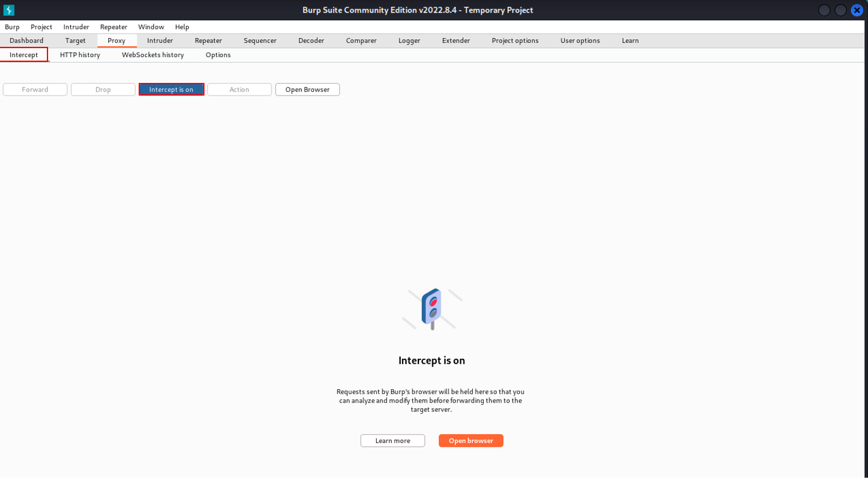This screenshot has width=868, height=479.
Task: Click the Burp Suite logo icon in title bar
Action: click(9, 10)
